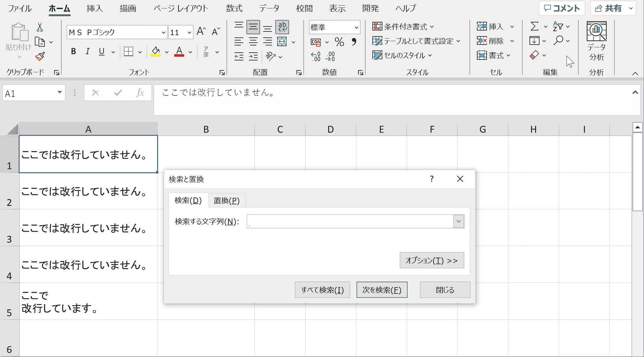The image size is (644, 357).
Task: Toggle middle vertical alignment
Action: tap(253, 27)
